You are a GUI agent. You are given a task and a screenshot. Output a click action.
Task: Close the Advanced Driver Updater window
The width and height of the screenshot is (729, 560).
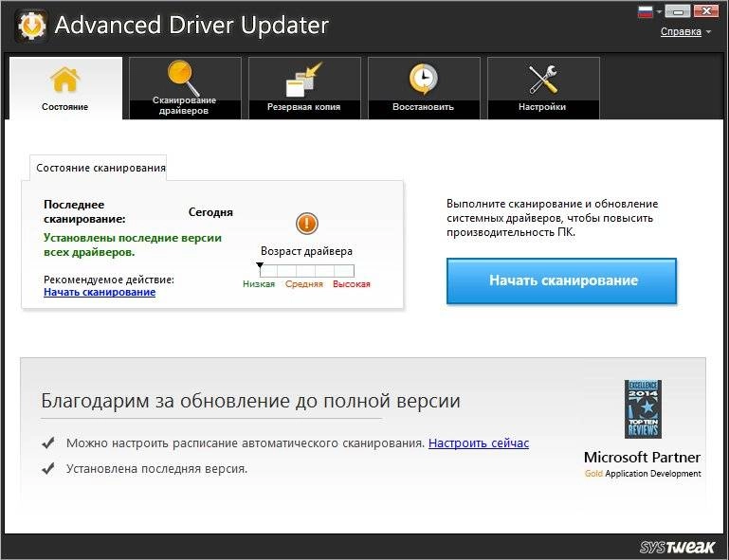(706, 11)
